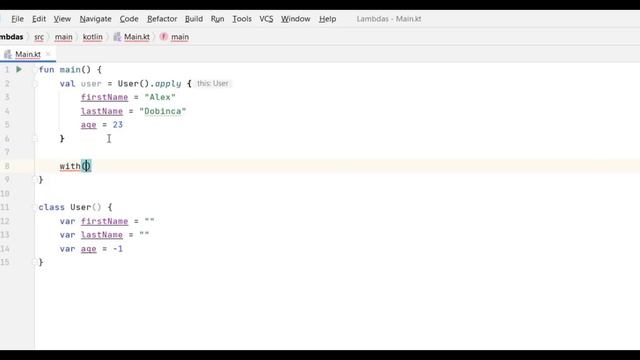Open the Tools menu
This screenshot has width=640, height=360.
242,19
